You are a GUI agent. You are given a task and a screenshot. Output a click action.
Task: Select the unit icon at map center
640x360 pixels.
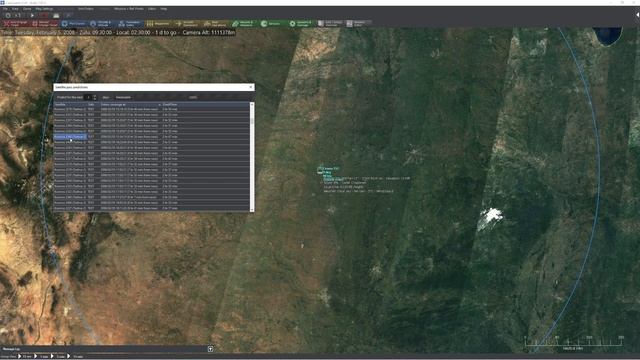coord(320,170)
